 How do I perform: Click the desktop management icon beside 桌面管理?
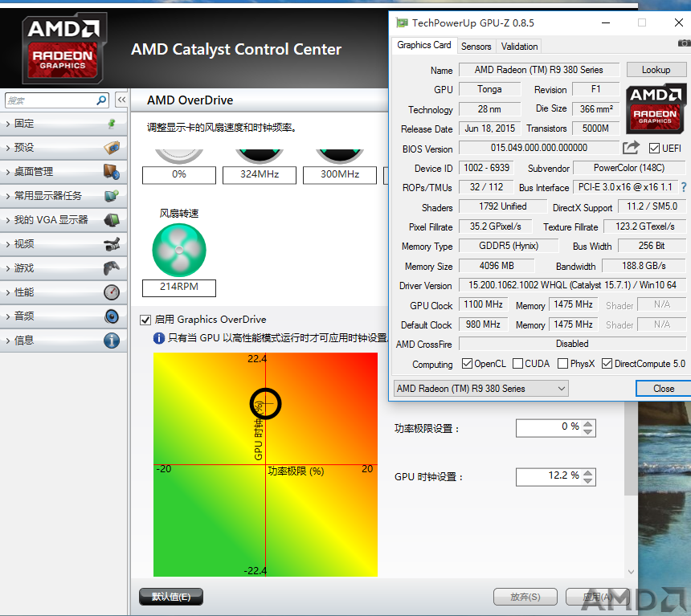point(112,171)
